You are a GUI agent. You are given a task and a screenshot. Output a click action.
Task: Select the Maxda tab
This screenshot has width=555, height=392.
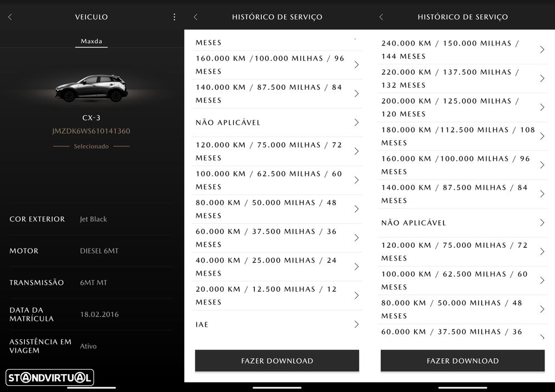pyautogui.click(x=91, y=41)
